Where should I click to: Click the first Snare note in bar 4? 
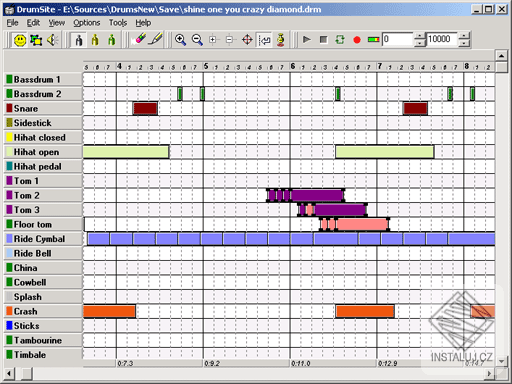point(145,108)
